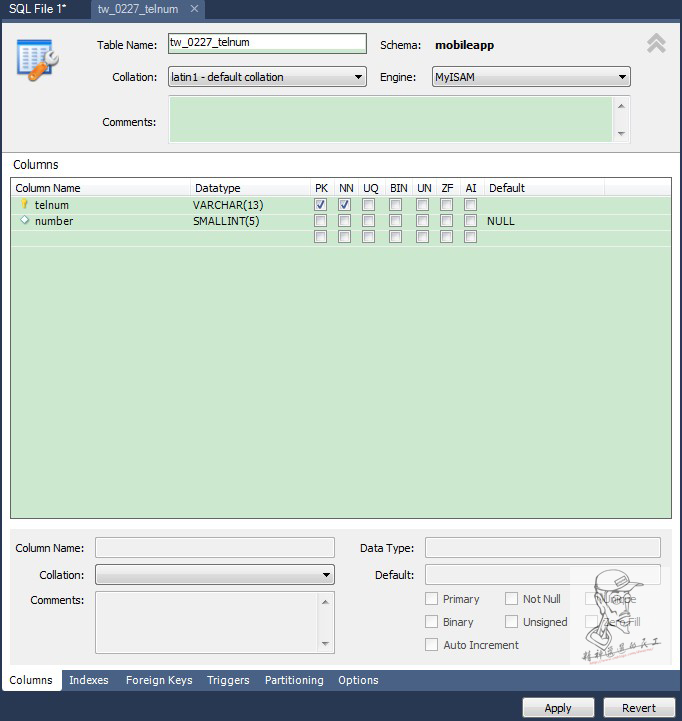The image size is (682, 721).
Task: Check NN checkbox for number row
Action: click(x=344, y=221)
